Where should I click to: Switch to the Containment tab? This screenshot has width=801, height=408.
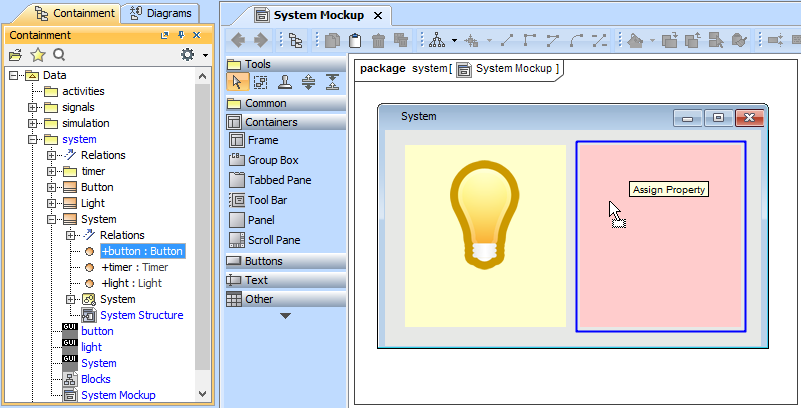pyautogui.click(x=74, y=13)
